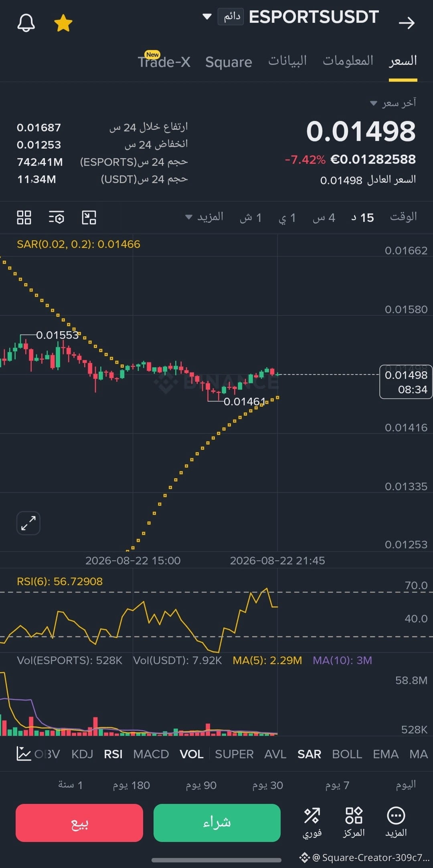Select the 4 س timeframe

(x=324, y=218)
